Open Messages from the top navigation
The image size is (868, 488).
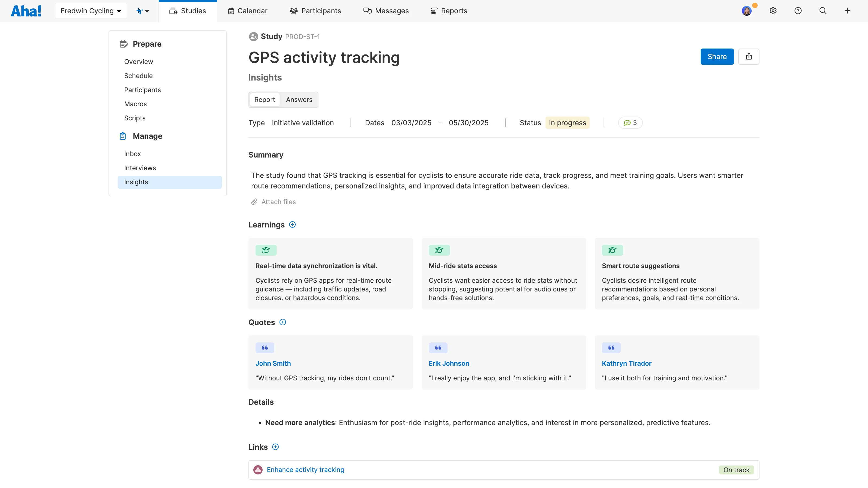tap(386, 11)
